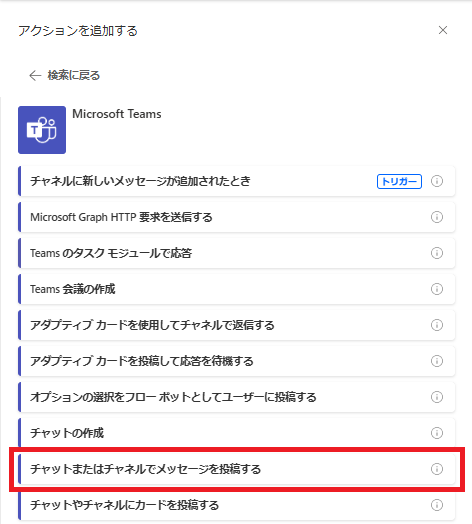The image size is (472, 524).
Task: Select the チャネルに新しいメッセージが追加されたとき trigger
Action: click(237, 181)
